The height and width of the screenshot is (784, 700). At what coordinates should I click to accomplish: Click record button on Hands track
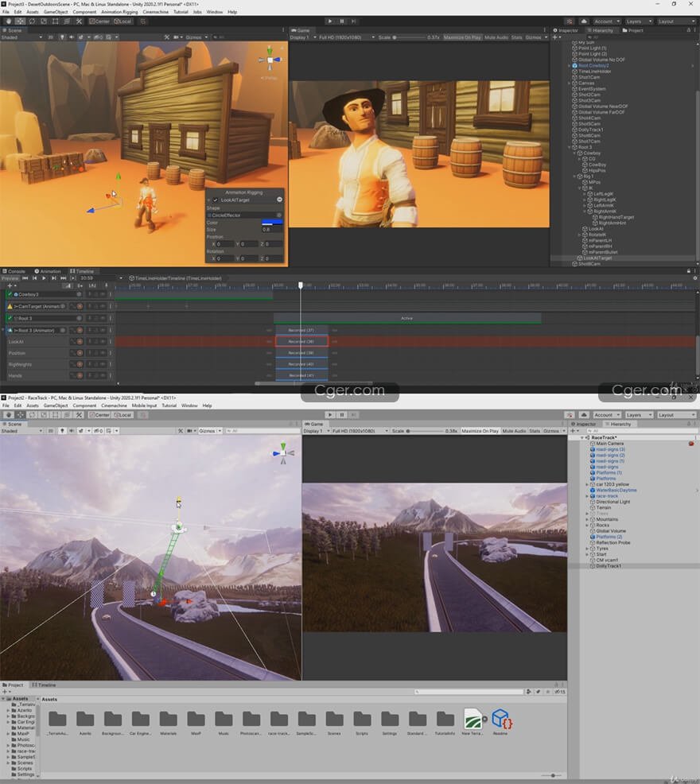pyautogui.click(x=80, y=375)
